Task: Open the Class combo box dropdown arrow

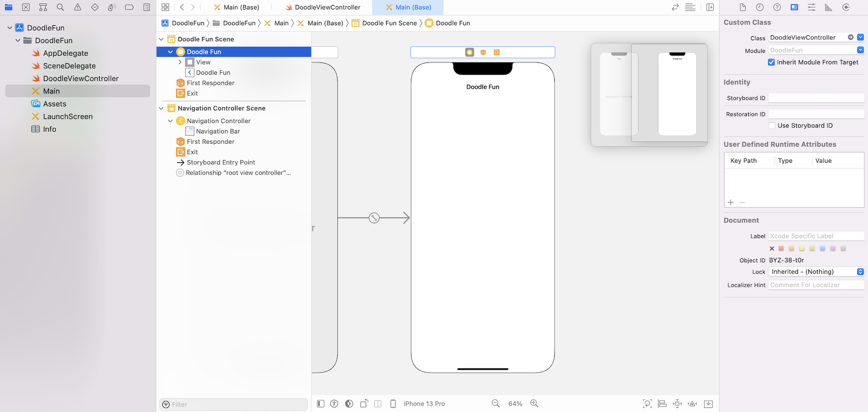Action: (x=860, y=38)
